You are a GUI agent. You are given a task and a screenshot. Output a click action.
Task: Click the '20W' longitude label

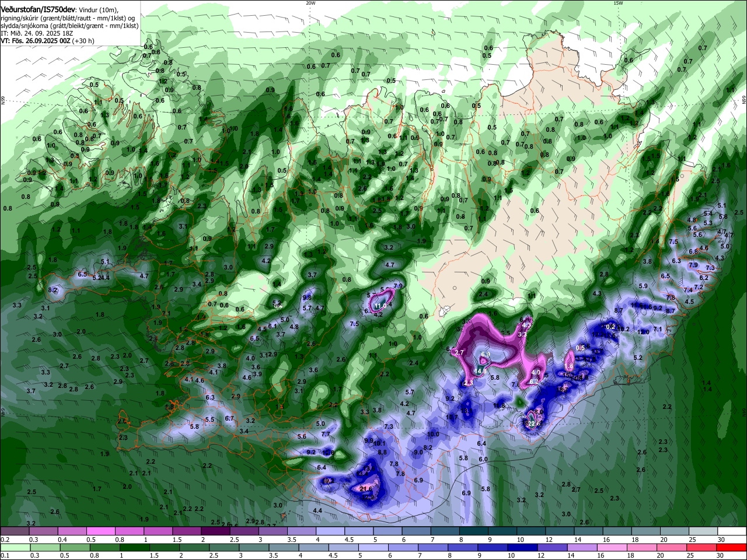click(310, 3)
